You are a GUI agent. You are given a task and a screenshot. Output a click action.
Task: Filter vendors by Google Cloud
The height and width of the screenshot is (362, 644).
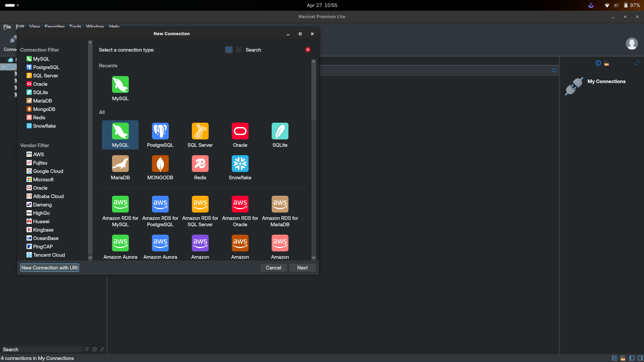pyautogui.click(x=45, y=171)
